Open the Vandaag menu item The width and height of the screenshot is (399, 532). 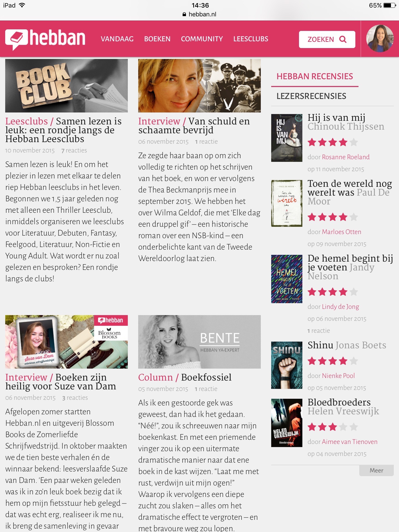117,39
